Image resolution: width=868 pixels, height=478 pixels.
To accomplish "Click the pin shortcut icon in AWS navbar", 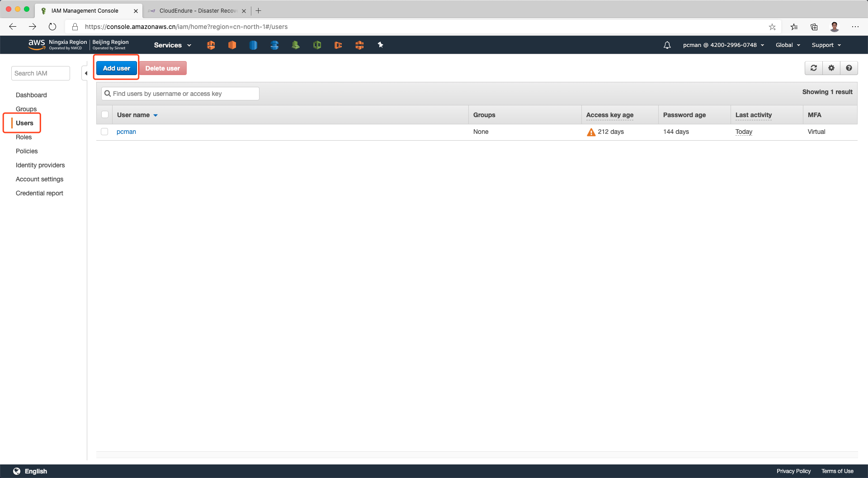I will [x=380, y=45].
